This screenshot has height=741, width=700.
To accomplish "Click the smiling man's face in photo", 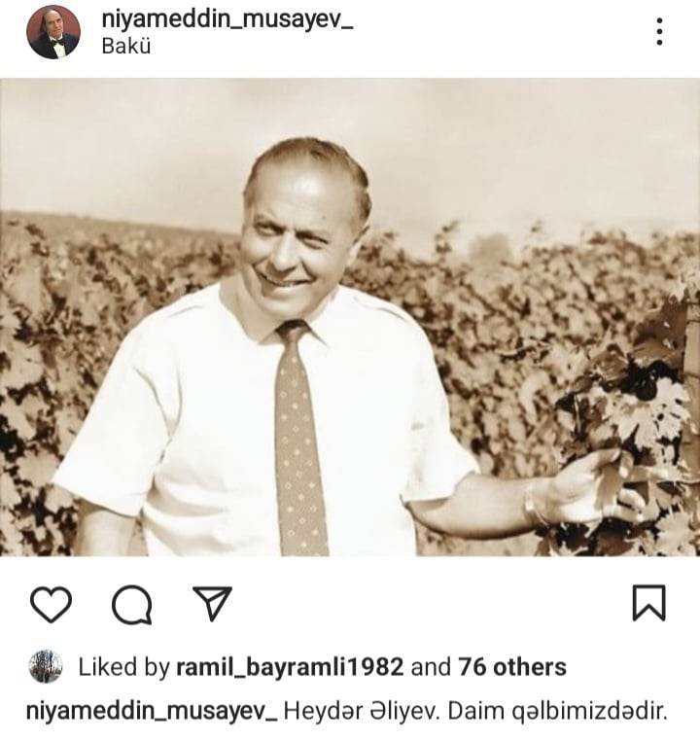I will pyautogui.click(x=302, y=238).
